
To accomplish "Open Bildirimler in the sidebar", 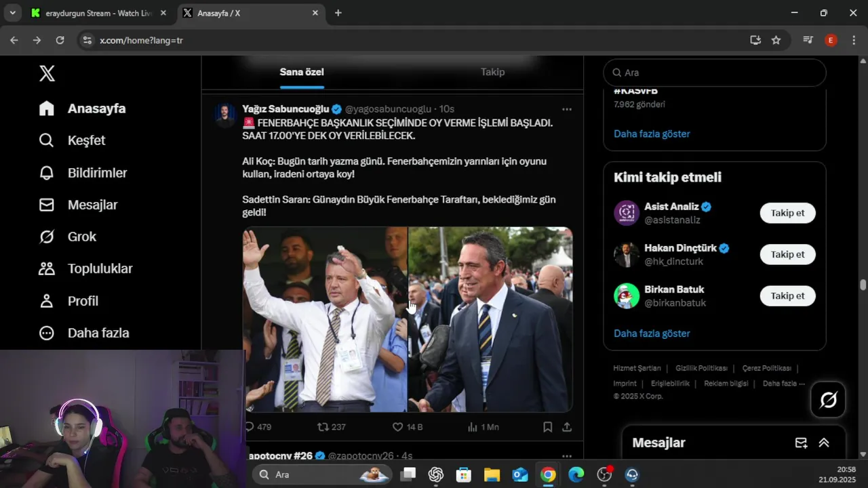I will (83, 173).
